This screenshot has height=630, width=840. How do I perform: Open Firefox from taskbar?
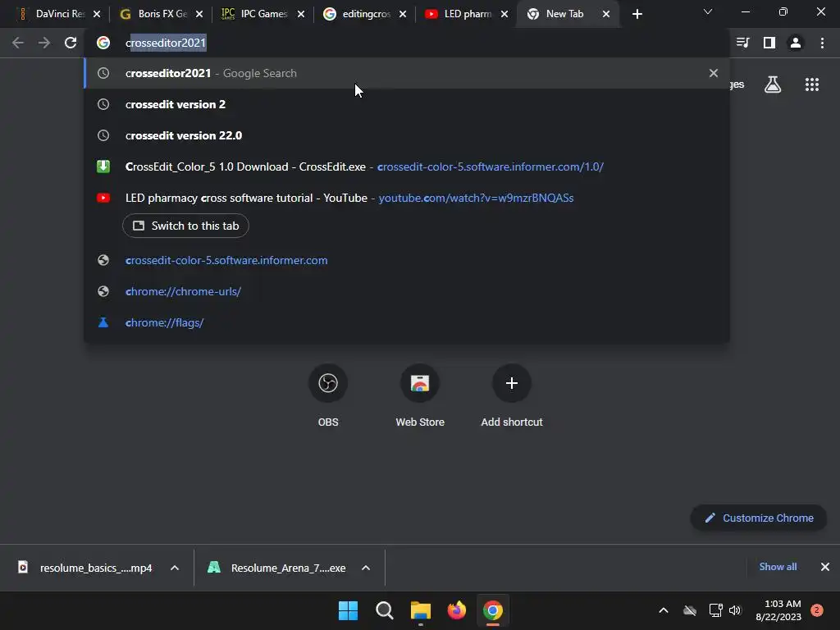pos(456,610)
